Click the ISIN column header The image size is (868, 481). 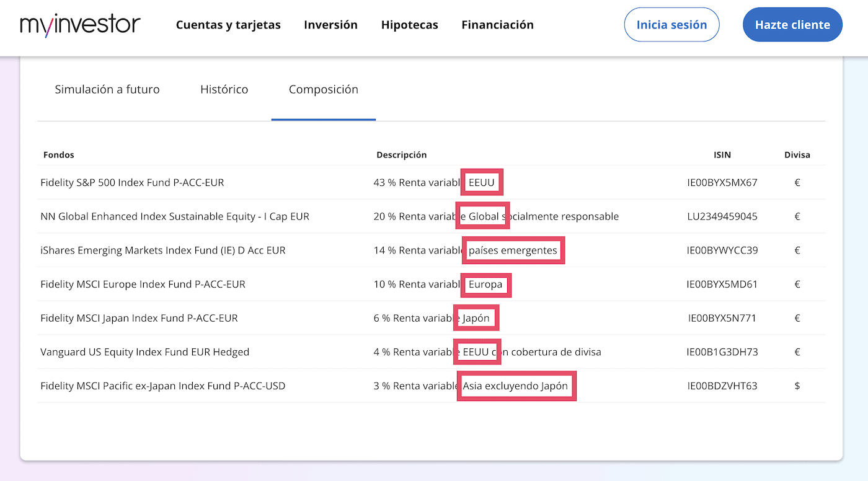click(722, 155)
